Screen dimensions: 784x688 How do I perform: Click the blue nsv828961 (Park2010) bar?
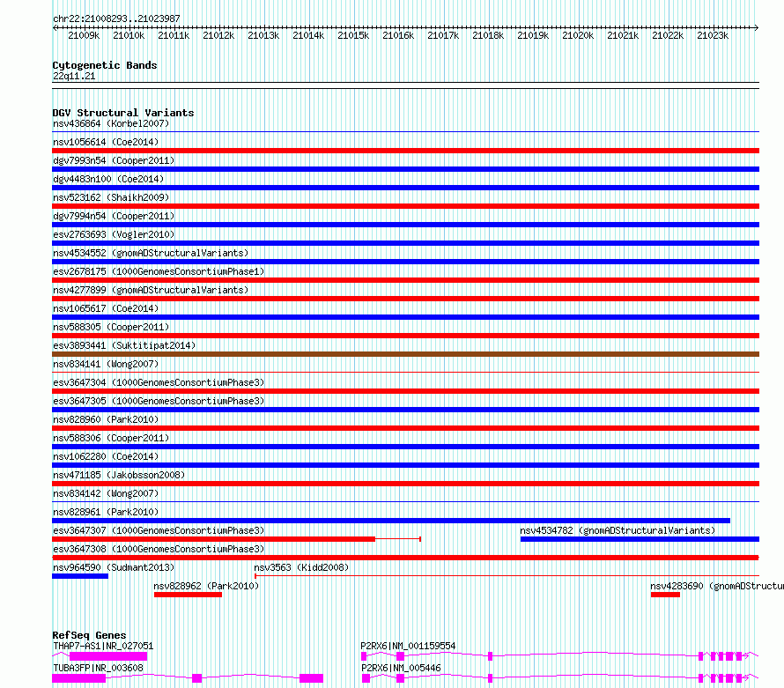pos(391,521)
